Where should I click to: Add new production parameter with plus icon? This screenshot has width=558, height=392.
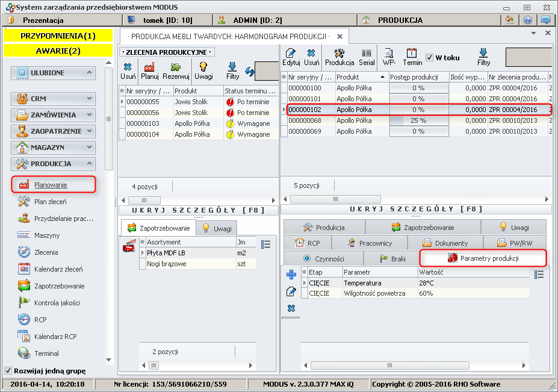click(x=291, y=275)
